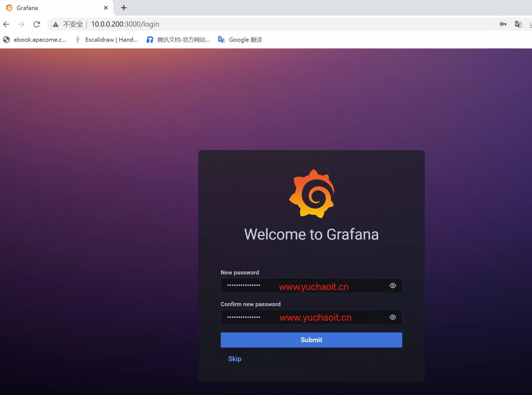Show New password field contents

pos(393,286)
